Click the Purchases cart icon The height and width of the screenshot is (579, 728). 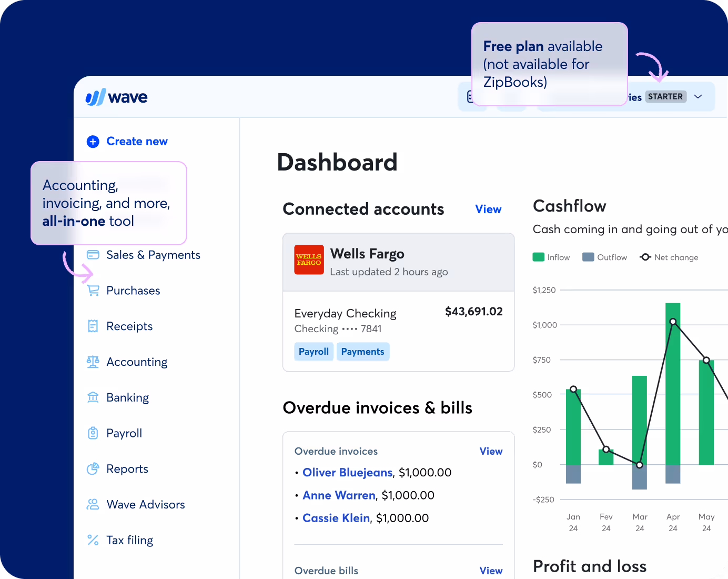pos(93,291)
